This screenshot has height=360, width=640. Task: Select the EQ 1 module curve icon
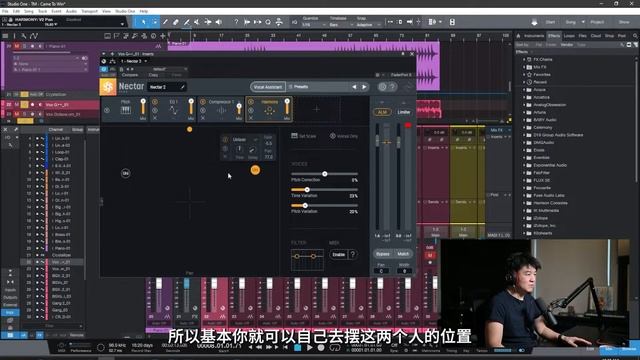173,110
